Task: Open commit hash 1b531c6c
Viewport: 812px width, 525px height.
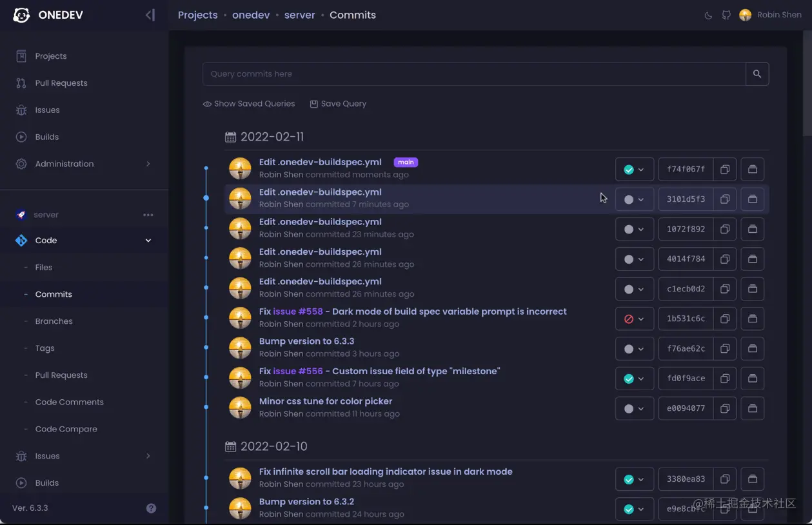Action: point(686,319)
